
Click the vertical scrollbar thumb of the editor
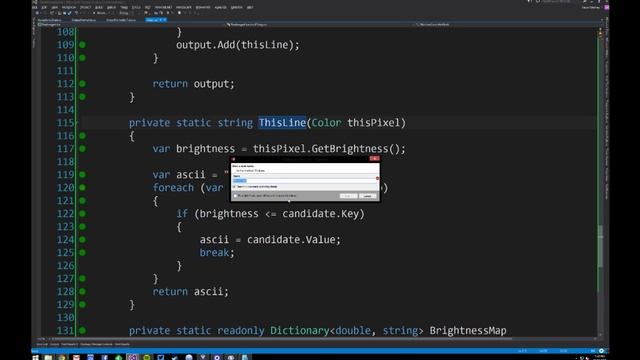[x=600, y=246]
